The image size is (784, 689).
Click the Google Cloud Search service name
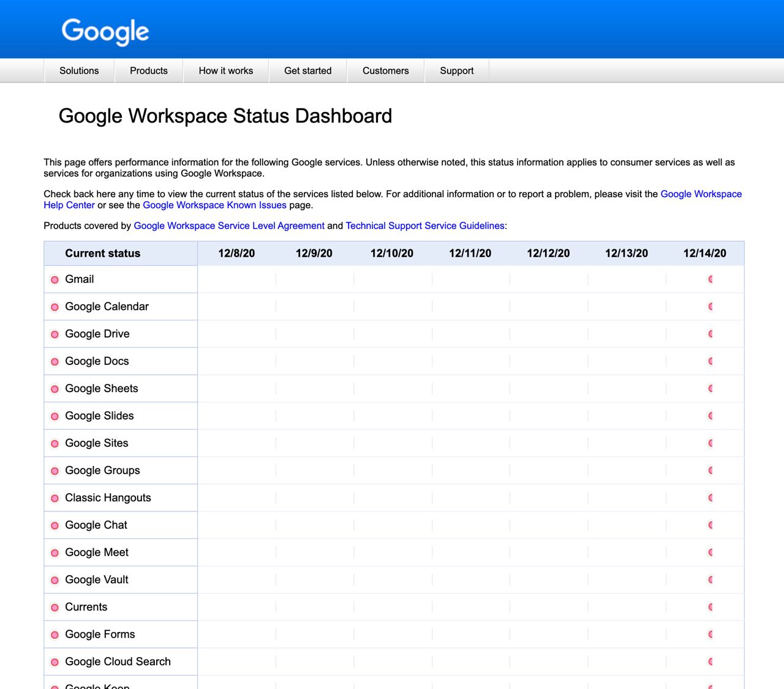tap(118, 661)
